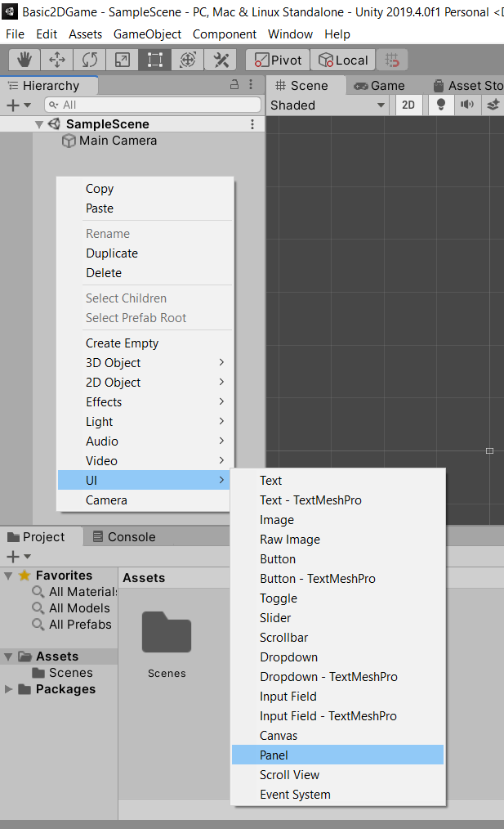Select the Rotate tool

90,60
